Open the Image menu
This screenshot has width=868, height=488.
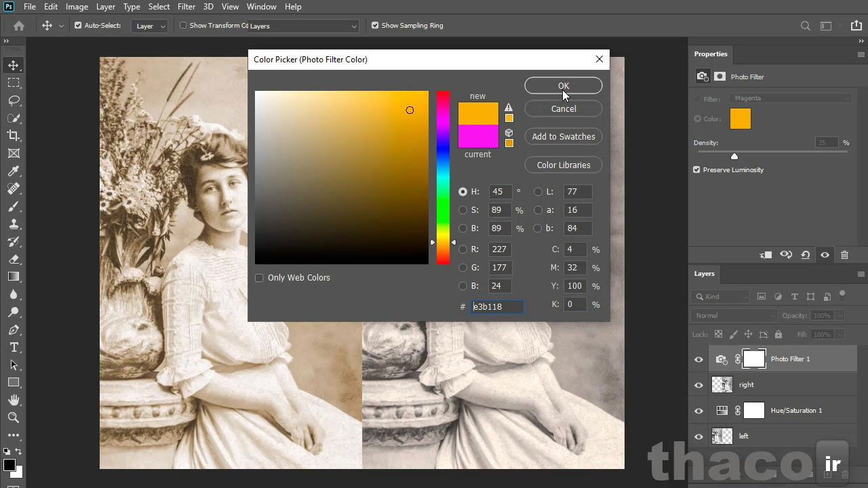coord(77,7)
